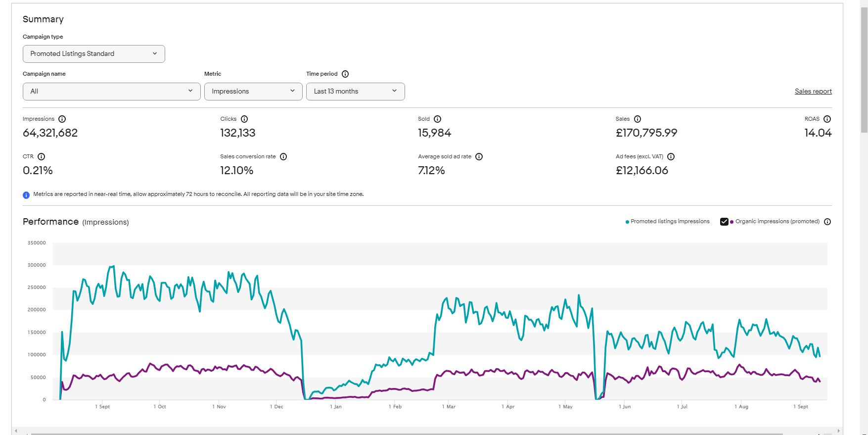Click the Sales info icon

coord(638,119)
